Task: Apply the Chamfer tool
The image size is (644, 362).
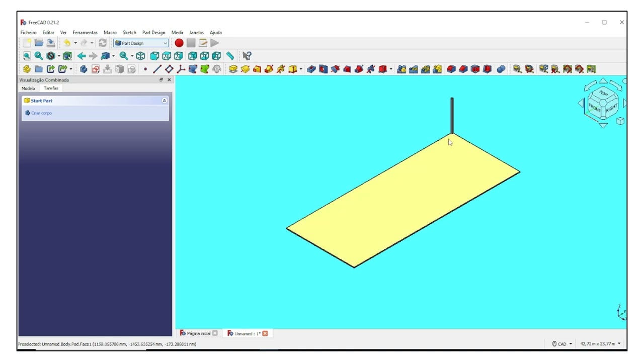Action: click(463, 69)
